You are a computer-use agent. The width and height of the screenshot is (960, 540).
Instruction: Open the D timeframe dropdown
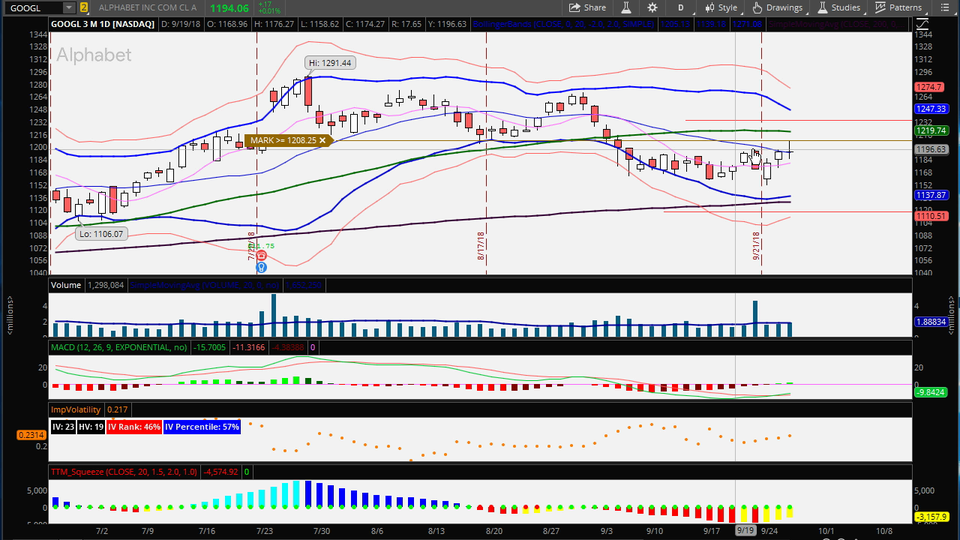681,7
